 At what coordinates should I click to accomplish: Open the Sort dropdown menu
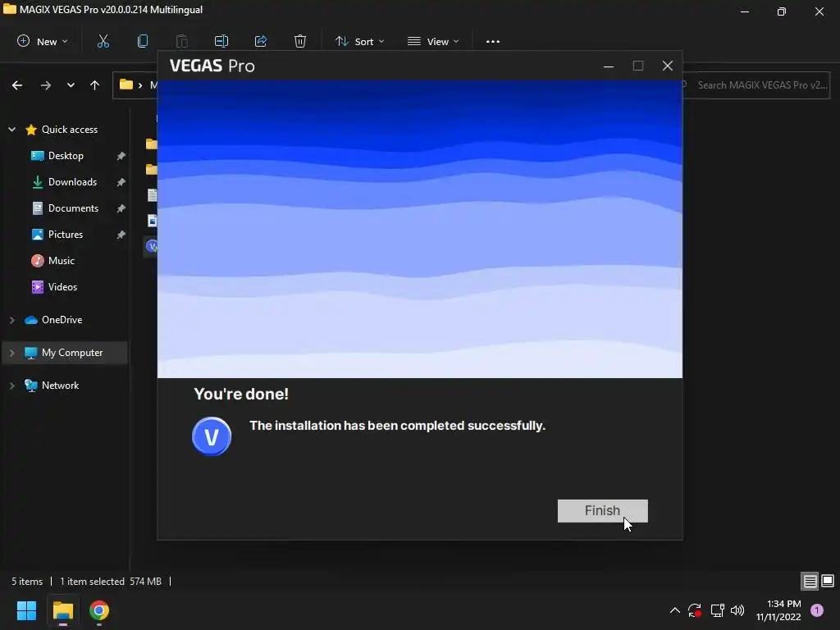click(359, 41)
